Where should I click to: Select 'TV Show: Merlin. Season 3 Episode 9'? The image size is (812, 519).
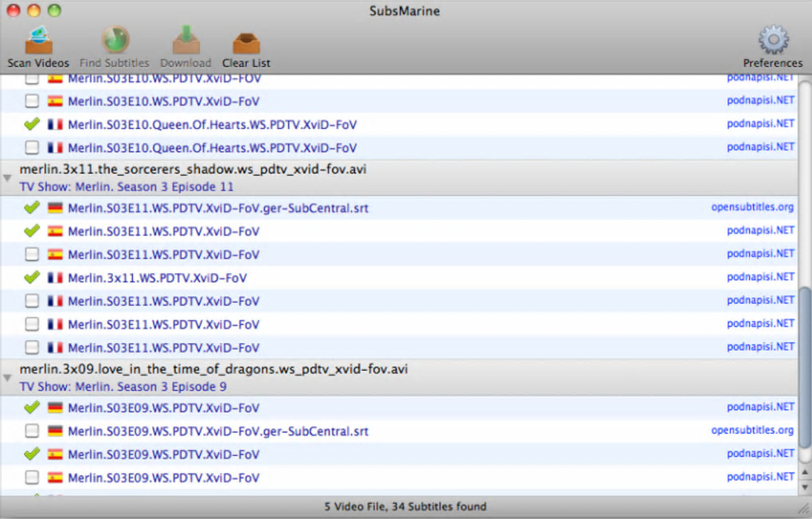(x=123, y=386)
